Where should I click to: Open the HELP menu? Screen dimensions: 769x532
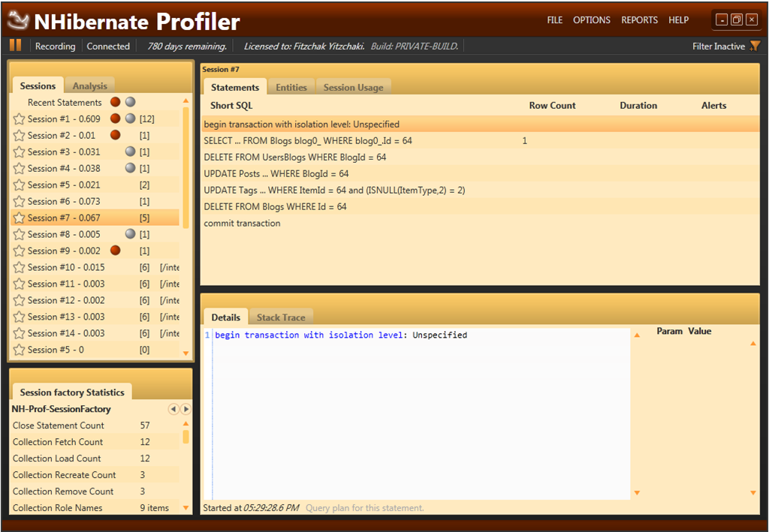click(x=678, y=20)
